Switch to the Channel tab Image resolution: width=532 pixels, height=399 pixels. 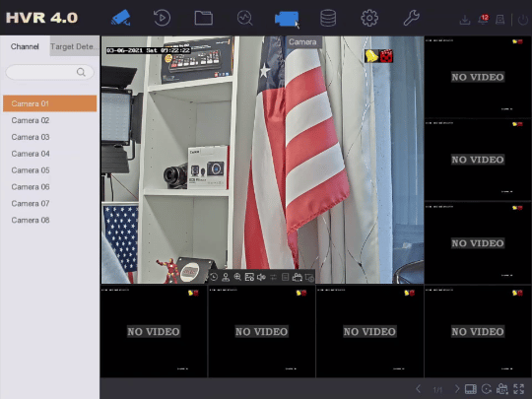pyautogui.click(x=25, y=46)
